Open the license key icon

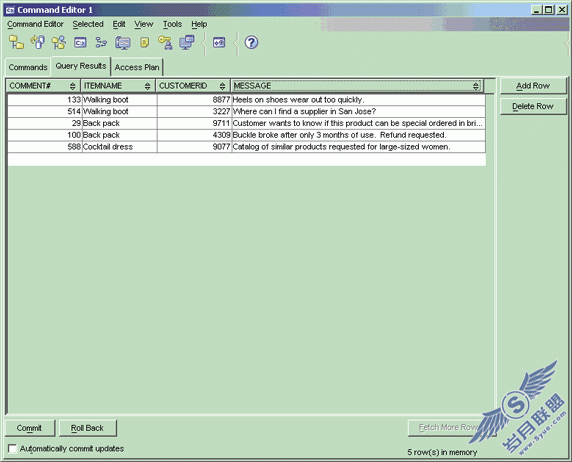coord(165,42)
